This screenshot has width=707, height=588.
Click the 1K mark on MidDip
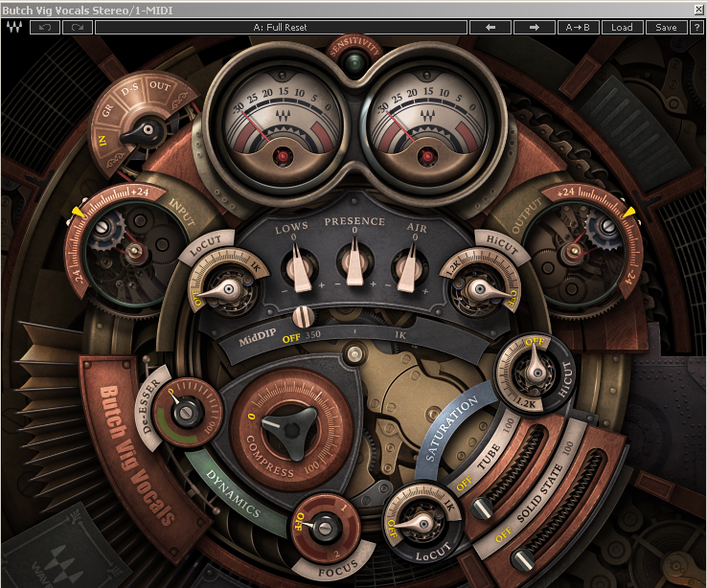400,335
